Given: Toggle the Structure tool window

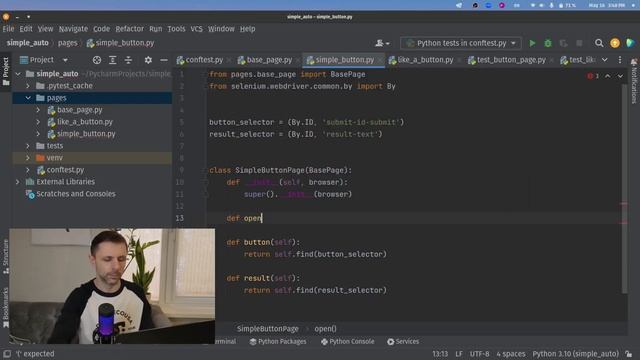Looking at the screenshot, I should tap(6, 256).
